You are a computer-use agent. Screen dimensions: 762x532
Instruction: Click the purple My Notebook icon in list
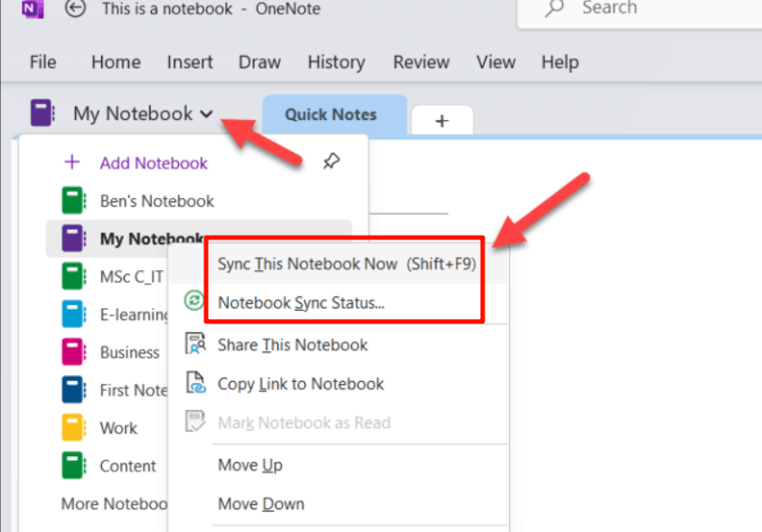[x=74, y=238]
